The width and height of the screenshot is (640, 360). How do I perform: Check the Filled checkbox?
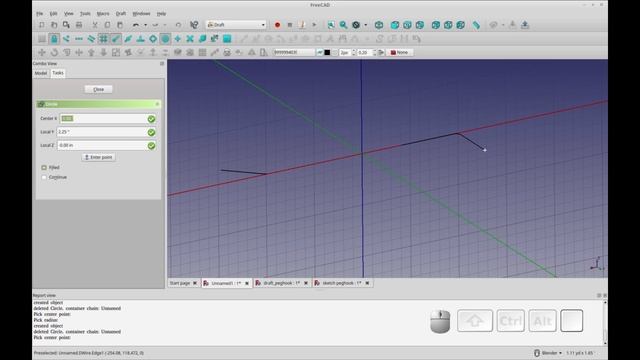[44, 167]
